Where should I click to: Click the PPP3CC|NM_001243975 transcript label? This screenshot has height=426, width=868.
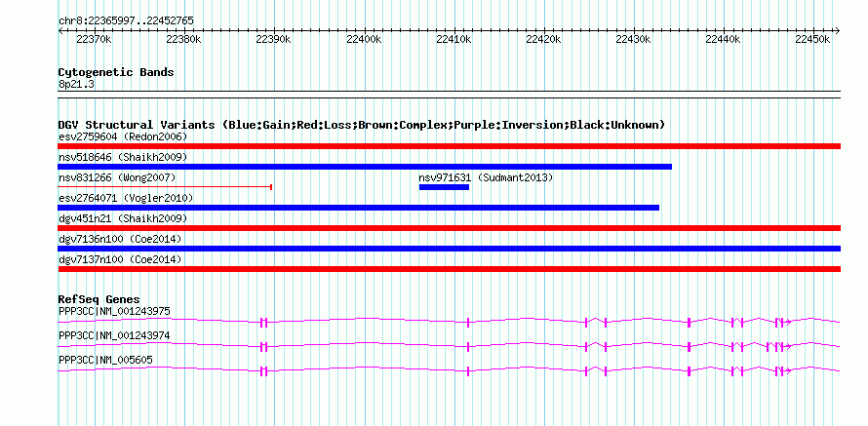click(114, 312)
